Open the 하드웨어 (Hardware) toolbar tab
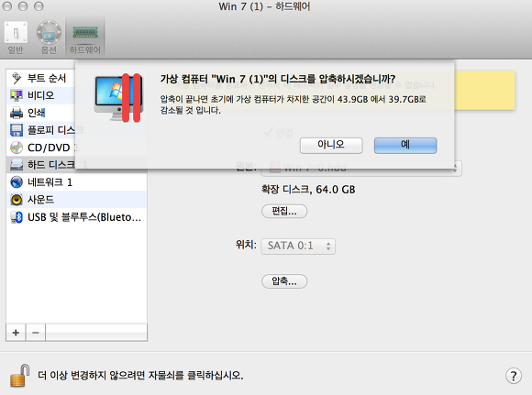This screenshot has height=395, width=532. (x=85, y=38)
